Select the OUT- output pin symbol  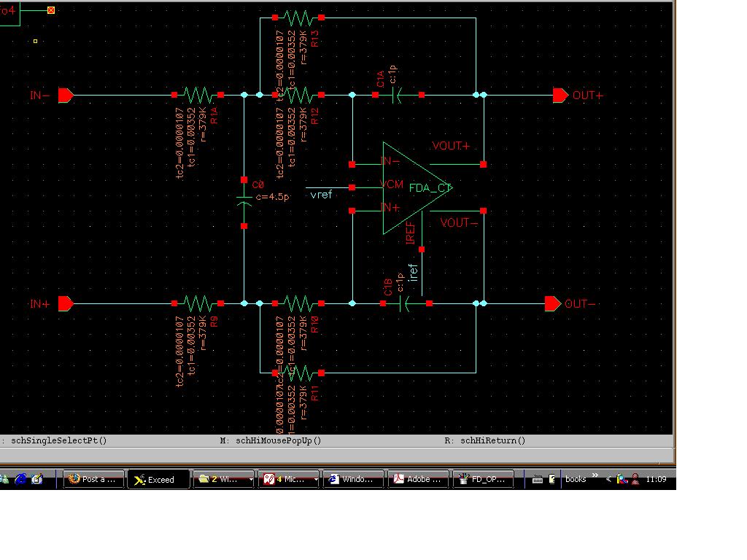pyautogui.click(x=553, y=303)
